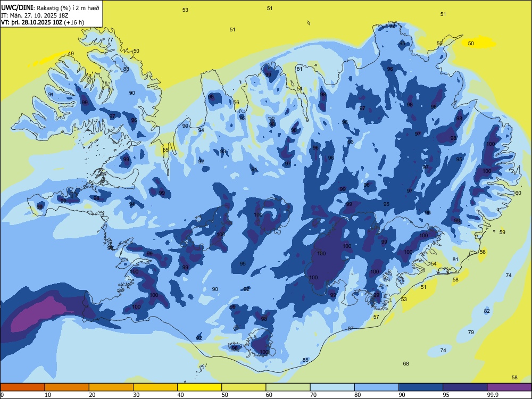Click the 'IT: Mán. 27. 10. 2025 18Z' line
This screenshot has height=399, width=532.
[x=35, y=15]
